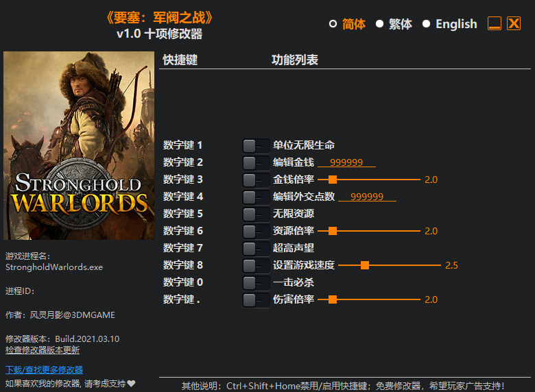Image resolution: width=535 pixels, height=392 pixels.
Task: Click the 数字键 8 hotkey label
Action: tap(182, 265)
